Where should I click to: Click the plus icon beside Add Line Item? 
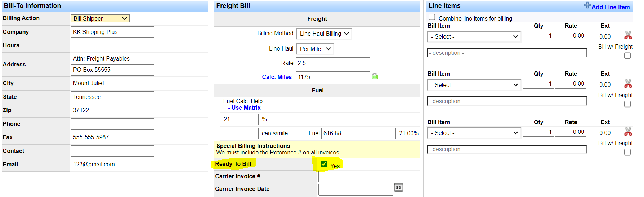click(x=587, y=5)
